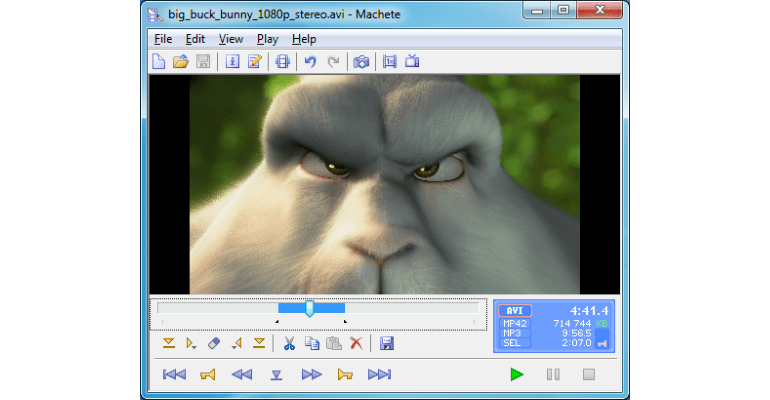Open the Edit menu
Screen dimensions: 770x400
click(x=195, y=39)
